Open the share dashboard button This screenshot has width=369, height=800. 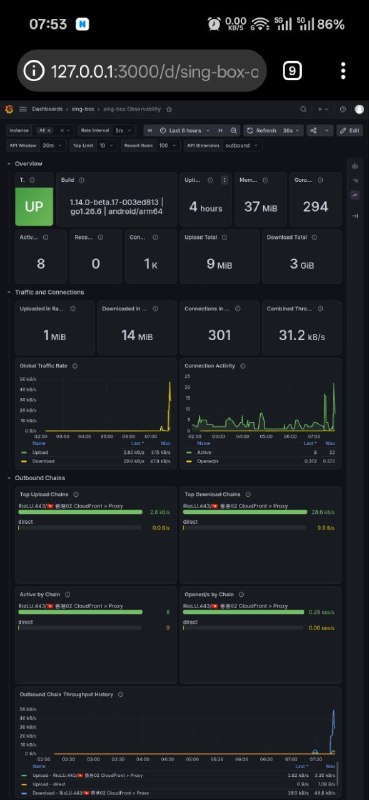pos(313,131)
